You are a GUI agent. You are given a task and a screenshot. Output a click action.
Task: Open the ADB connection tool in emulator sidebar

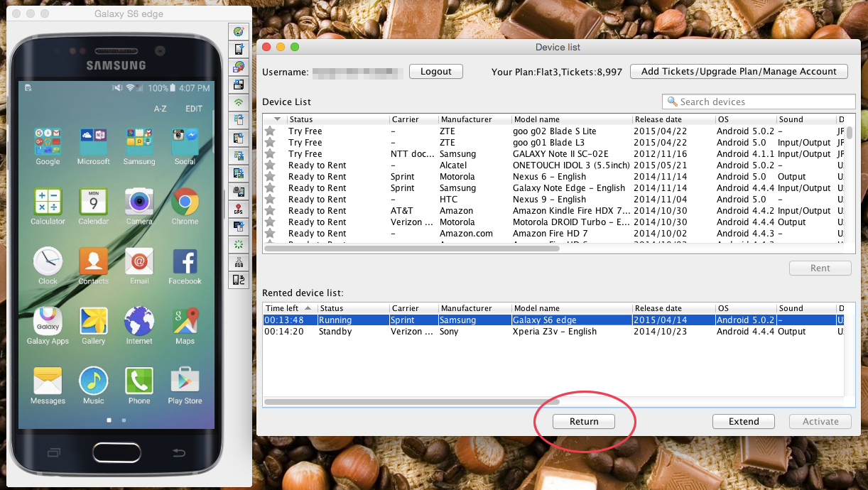pos(239,262)
